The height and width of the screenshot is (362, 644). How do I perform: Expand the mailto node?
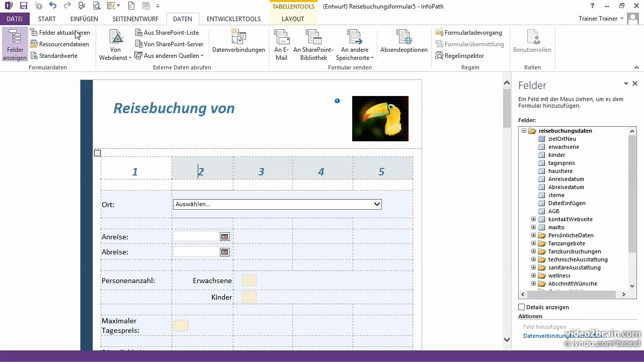click(534, 227)
